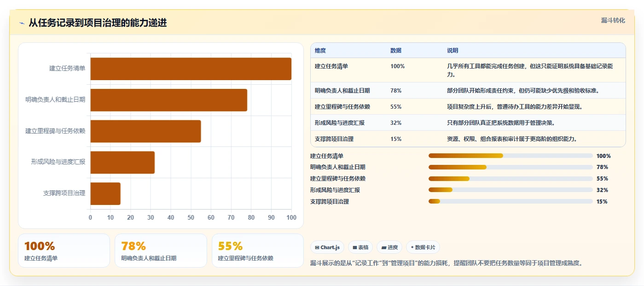Screen dimensions: 644x286
Task: Click progress label 明确负责人和截止日期
Action: [x=338, y=167]
